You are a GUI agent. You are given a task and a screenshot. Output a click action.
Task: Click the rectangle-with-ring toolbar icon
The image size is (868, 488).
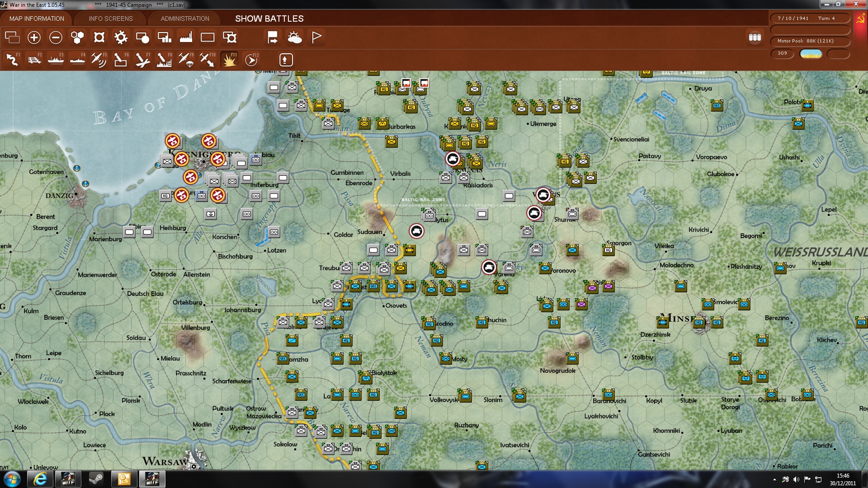coord(229,38)
